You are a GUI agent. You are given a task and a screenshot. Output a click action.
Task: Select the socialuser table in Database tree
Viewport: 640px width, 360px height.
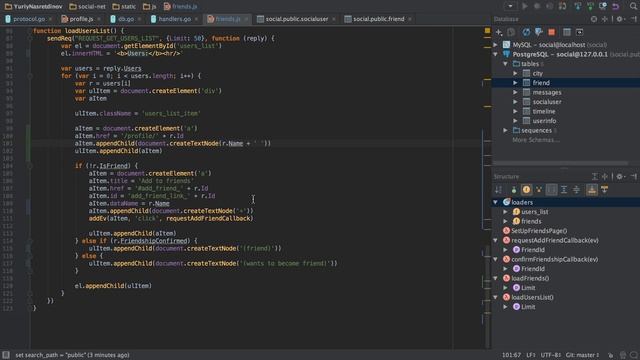547,102
